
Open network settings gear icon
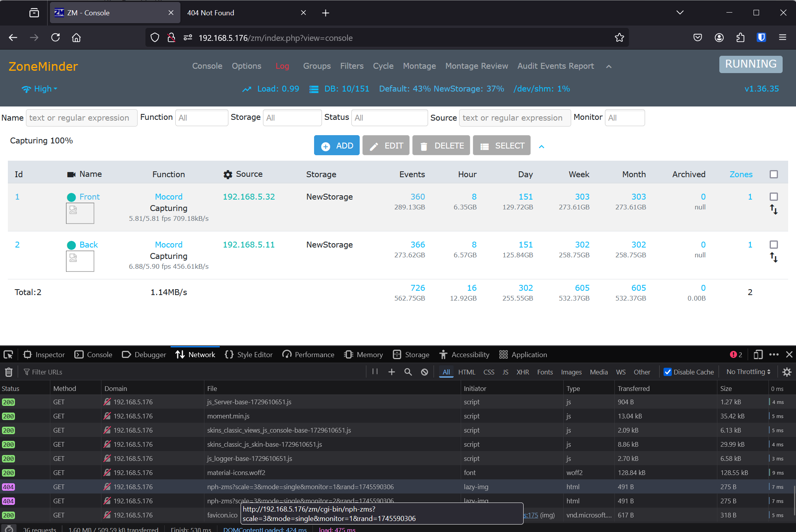pos(787,372)
